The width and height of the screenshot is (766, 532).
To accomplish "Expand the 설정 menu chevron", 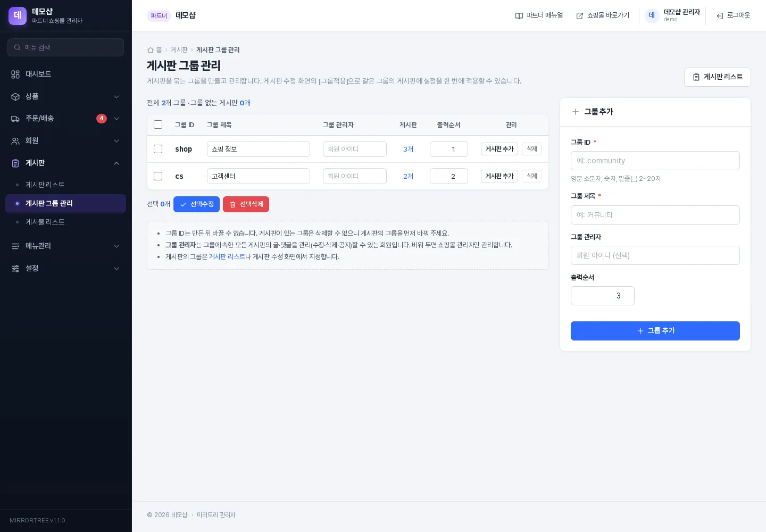I will coord(116,269).
